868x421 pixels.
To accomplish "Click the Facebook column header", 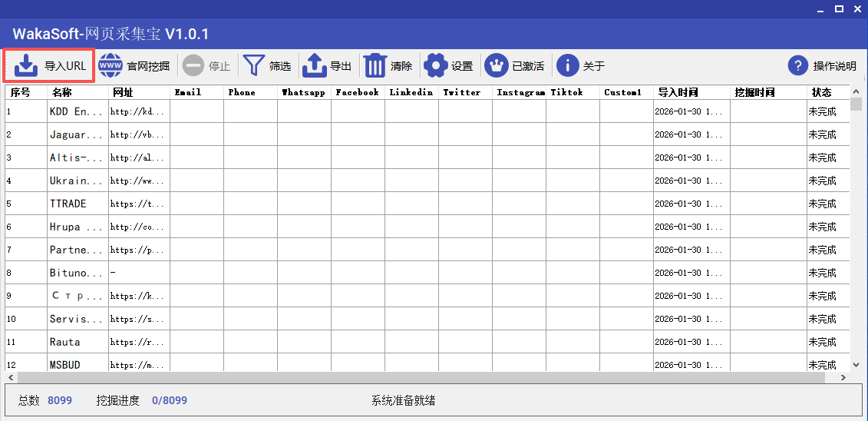I will [x=357, y=92].
